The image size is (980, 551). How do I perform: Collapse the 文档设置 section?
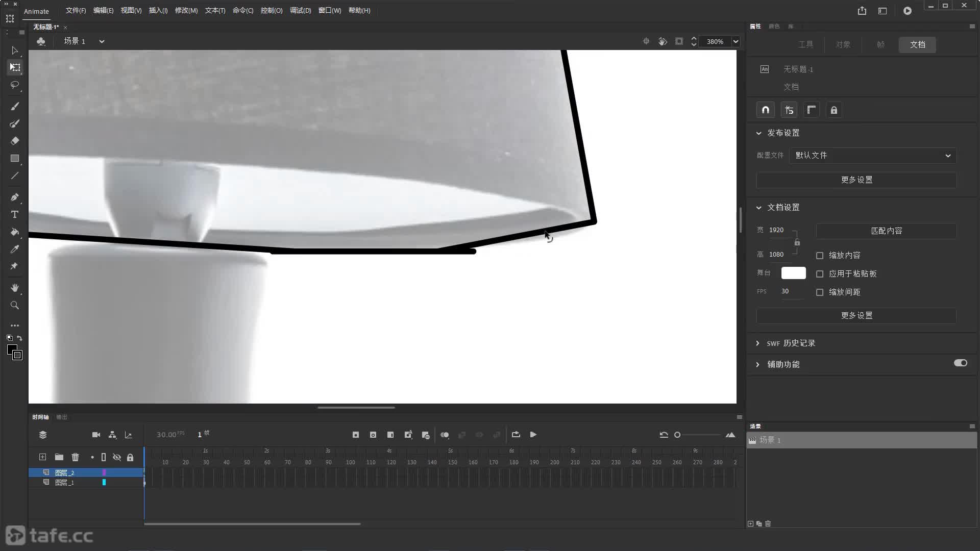coord(759,208)
